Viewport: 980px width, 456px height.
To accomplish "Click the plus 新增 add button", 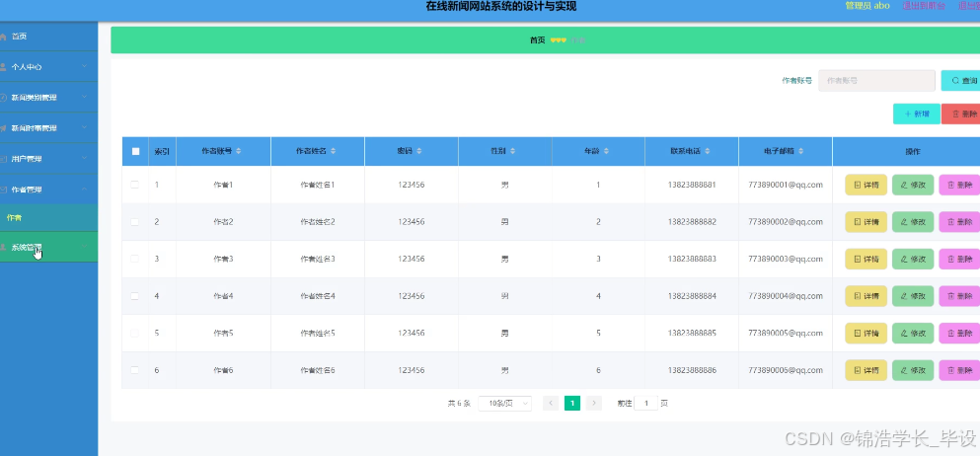I will pos(916,114).
